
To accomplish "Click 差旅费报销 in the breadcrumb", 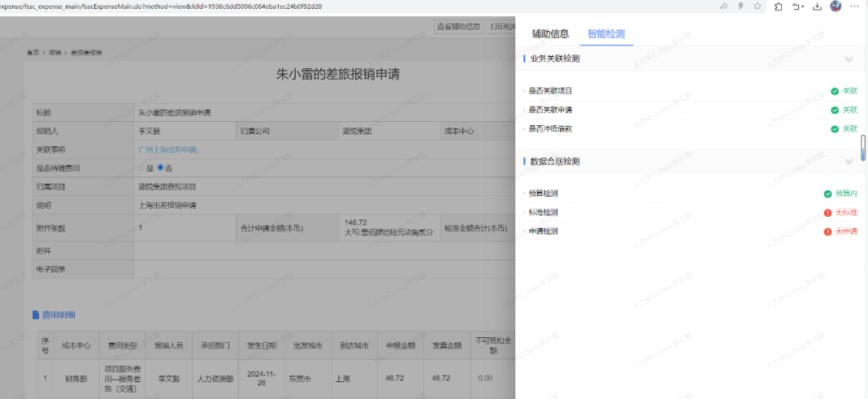I will (x=86, y=53).
